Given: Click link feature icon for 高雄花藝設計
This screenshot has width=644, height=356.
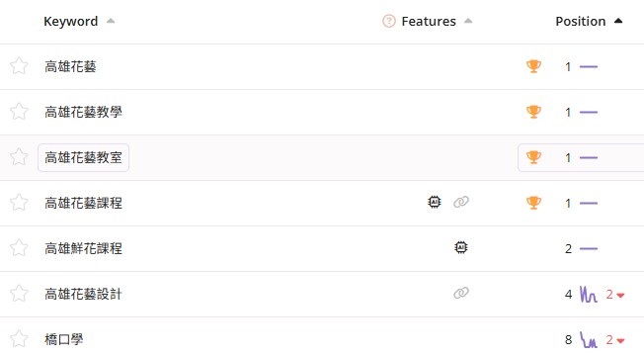Looking at the screenshot, I should tap(461, 293).
